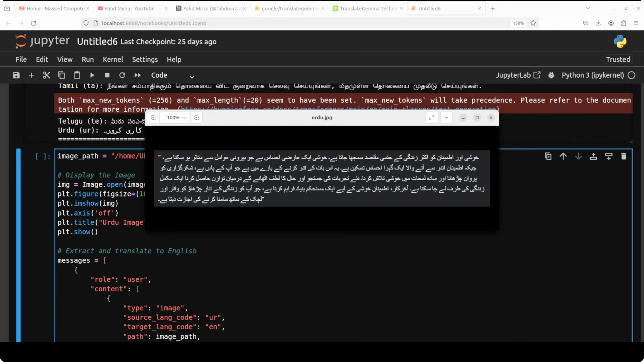Run the current cell with the play button
The image size is (644, 362).
[x=92, y=75]
